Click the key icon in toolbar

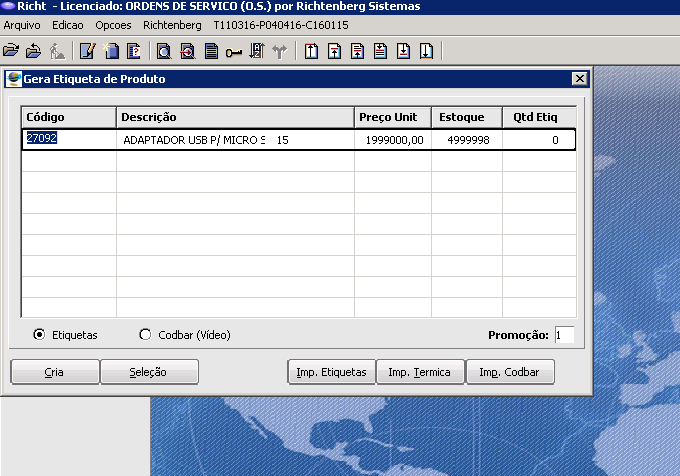[x=233, y=51]
